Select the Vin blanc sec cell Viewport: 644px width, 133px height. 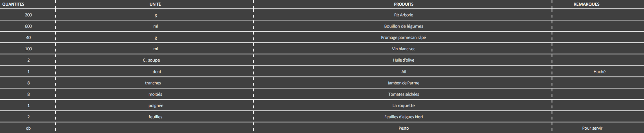(404, 49)
